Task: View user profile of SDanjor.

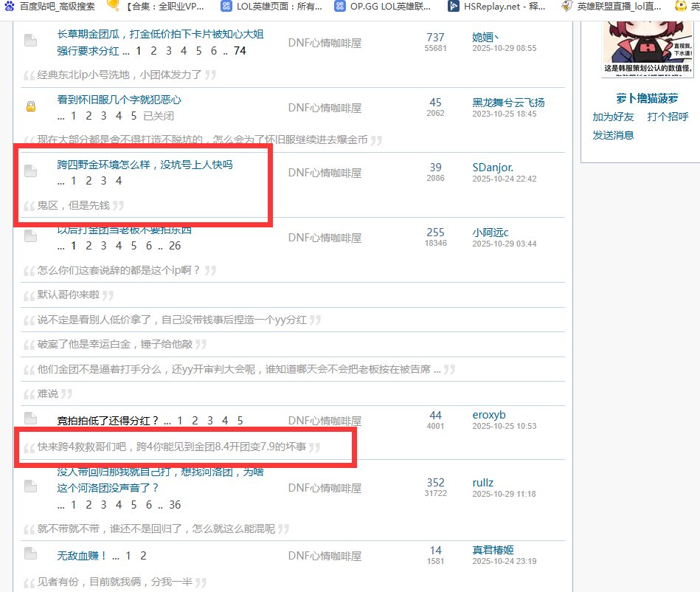Action: (x=492, y=168)
